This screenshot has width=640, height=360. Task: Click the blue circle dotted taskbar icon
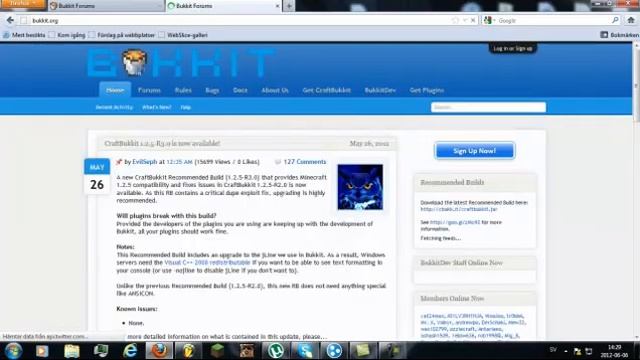pyautogui.click(x=334, y=351)
